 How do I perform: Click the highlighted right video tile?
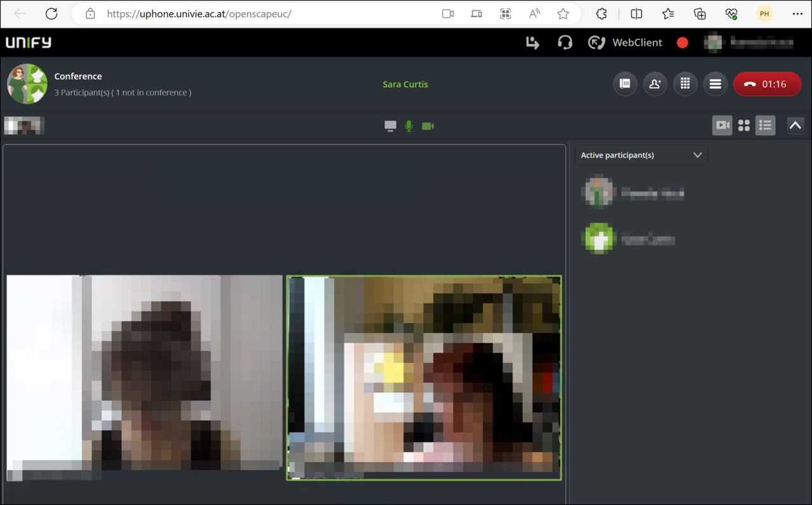pyautogui.click(x=424, y=377)
